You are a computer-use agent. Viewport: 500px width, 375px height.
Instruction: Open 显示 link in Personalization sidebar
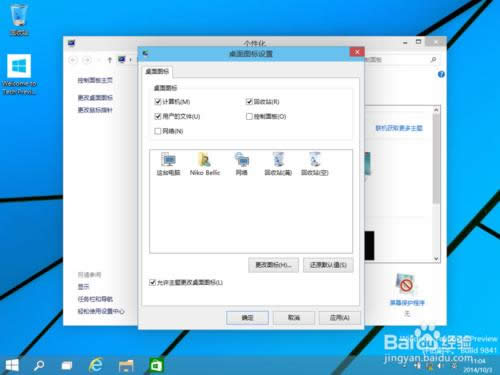[x=84, y=287]
